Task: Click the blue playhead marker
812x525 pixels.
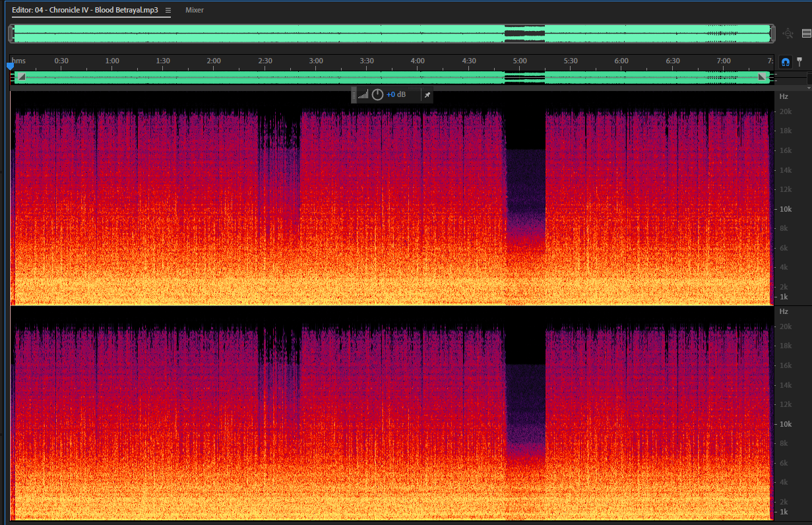Action: [10, 66]
